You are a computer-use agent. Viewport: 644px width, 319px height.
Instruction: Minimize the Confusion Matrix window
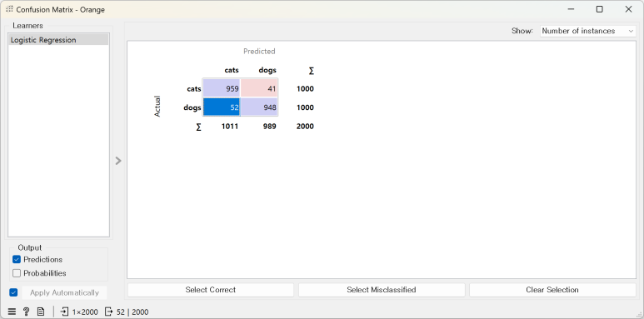coord(571,9)
